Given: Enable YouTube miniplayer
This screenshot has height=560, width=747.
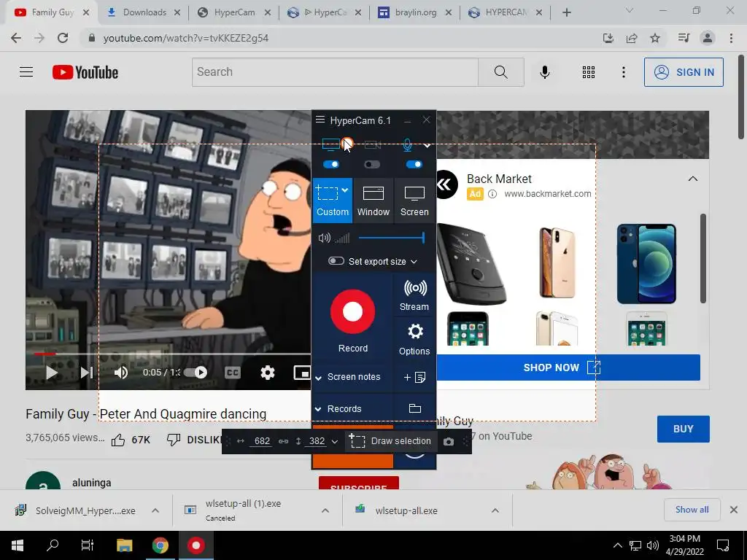Looking at the screenshot, I should 302,373.
